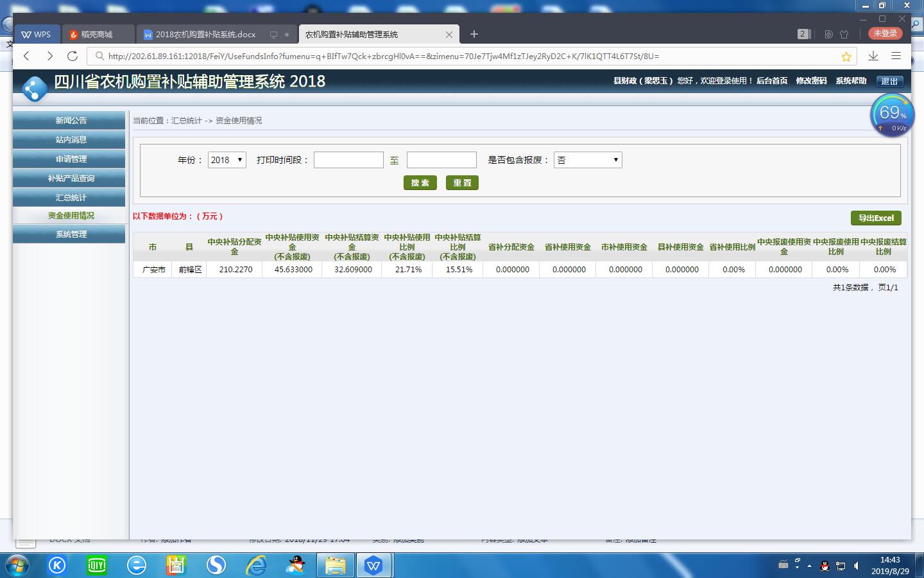
Task: Click the docx tab display-mode icon
Action: click(x=273, y=35)
